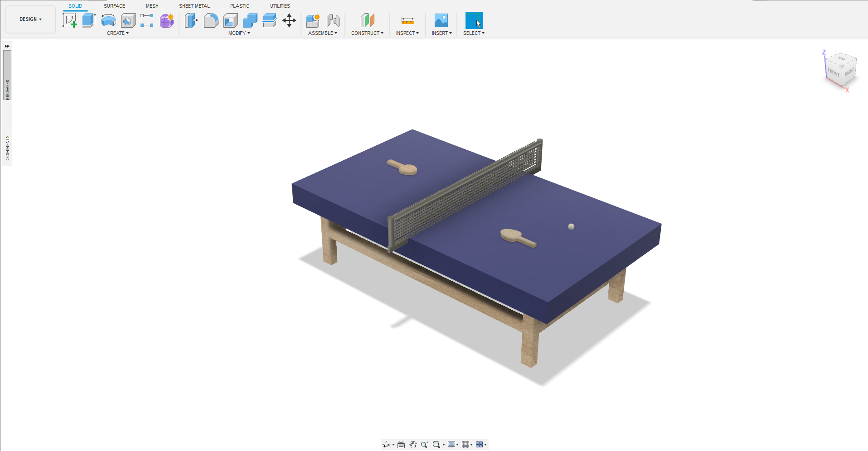
Task: Open the Hole tool
Action: click(128, 20)
